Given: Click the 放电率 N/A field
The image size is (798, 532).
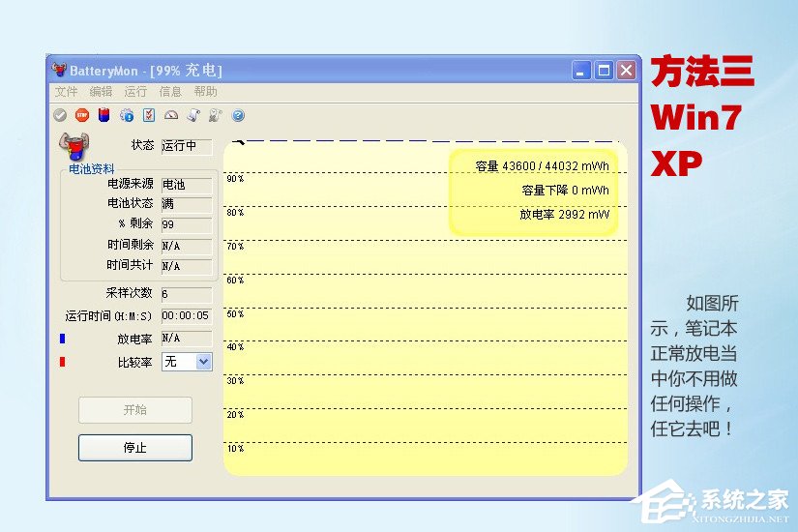Looking at the screenshot, I should click(187, 339).
